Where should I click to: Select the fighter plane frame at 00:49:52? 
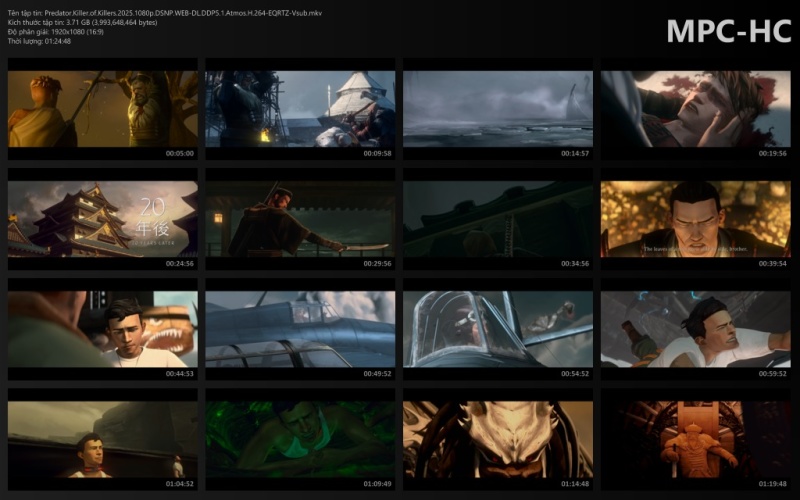300,329
